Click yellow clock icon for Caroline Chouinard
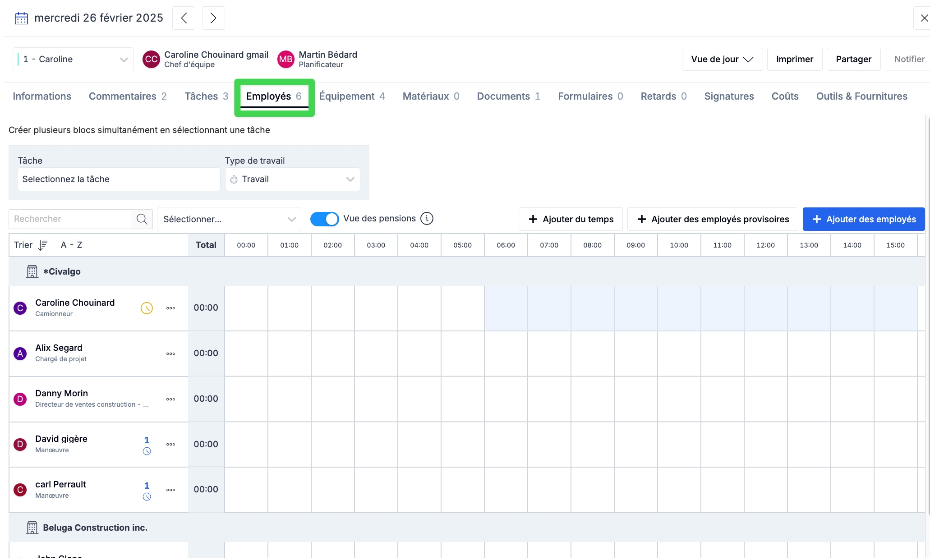930x560 pixels. [x=147, y=308]
